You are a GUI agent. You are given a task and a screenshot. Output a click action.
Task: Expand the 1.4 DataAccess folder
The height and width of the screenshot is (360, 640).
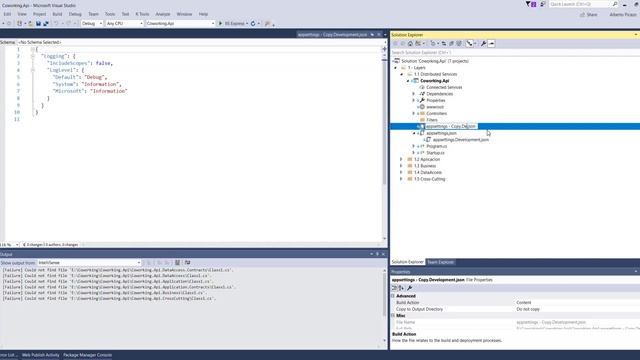(401, 173)
